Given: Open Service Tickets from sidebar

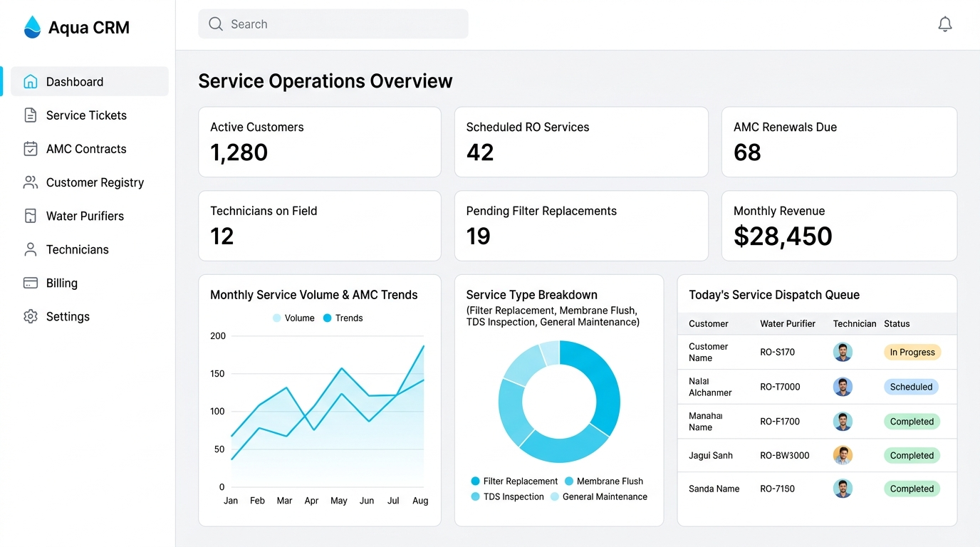Looking at the screenshot, I should click(x=90, y=115).
